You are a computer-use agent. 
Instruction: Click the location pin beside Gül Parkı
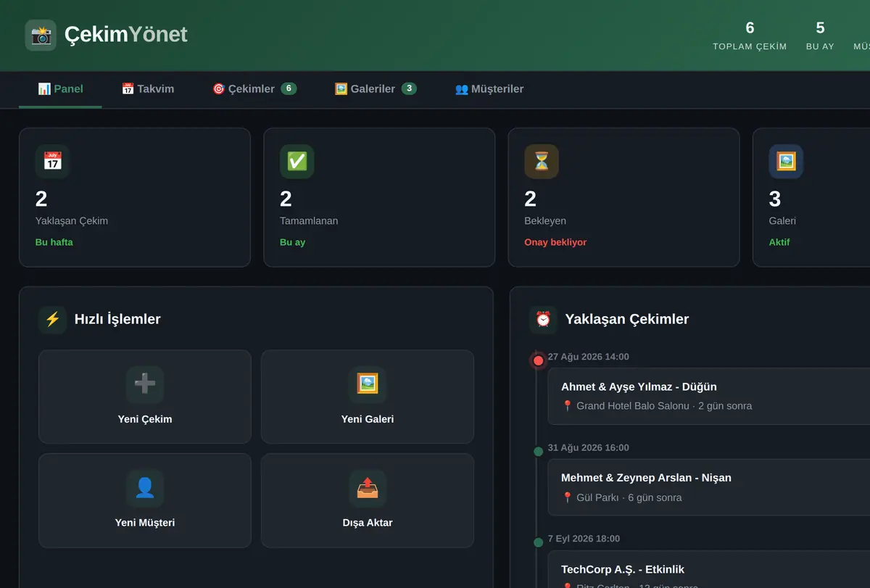568,497
